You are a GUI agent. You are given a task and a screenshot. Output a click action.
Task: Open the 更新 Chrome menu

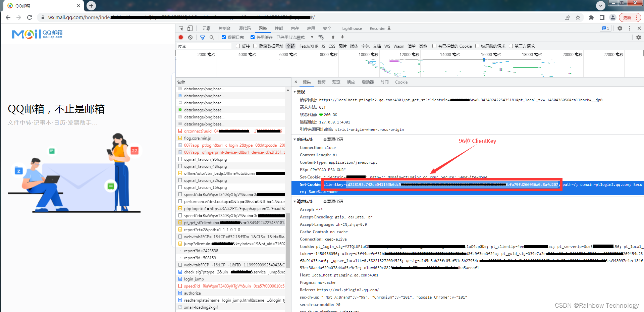coord(630,17)
